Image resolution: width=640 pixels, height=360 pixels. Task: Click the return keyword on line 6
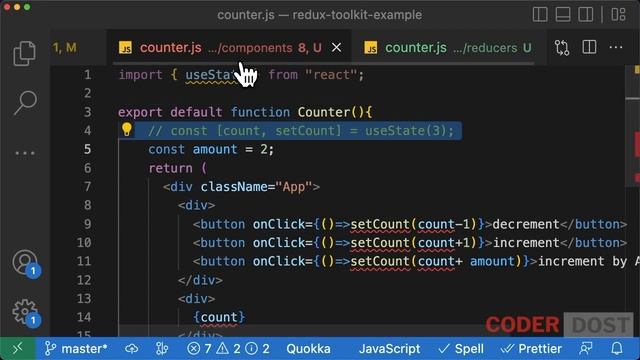click(170, 168)
